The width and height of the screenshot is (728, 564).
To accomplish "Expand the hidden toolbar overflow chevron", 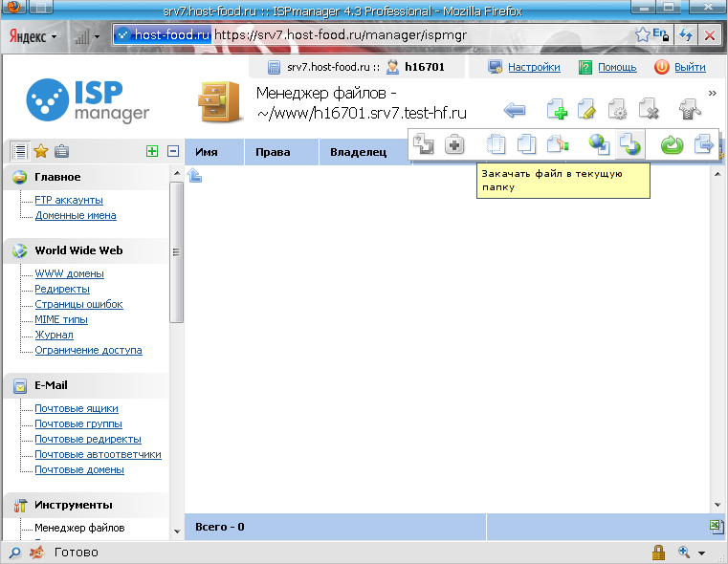I will click(x=712, y=93).
